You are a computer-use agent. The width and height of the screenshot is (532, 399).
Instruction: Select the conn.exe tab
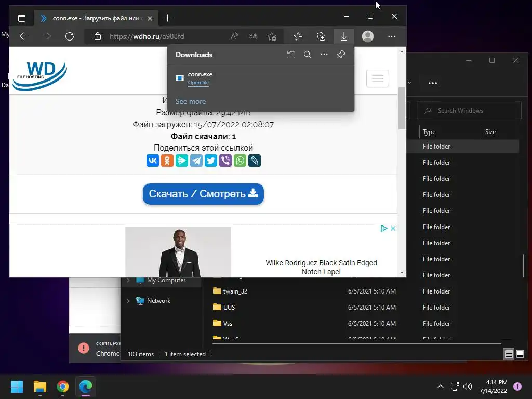(x=96, y=18)
